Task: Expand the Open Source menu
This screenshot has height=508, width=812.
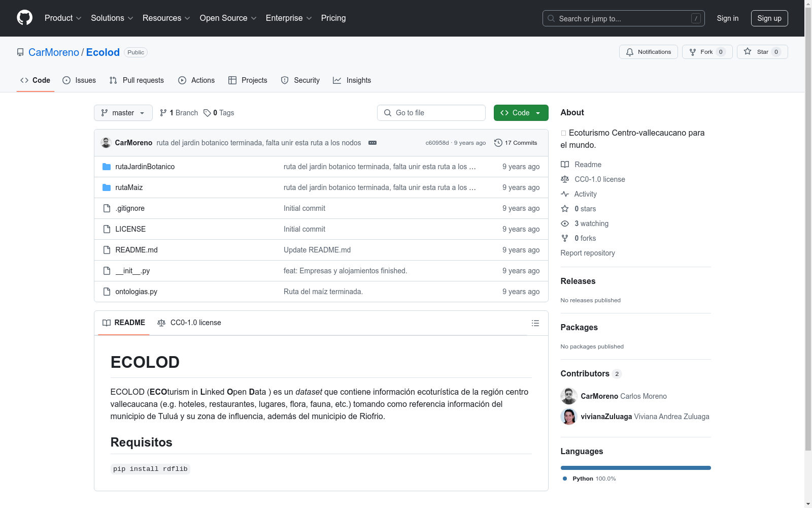Action: point(228,18)
